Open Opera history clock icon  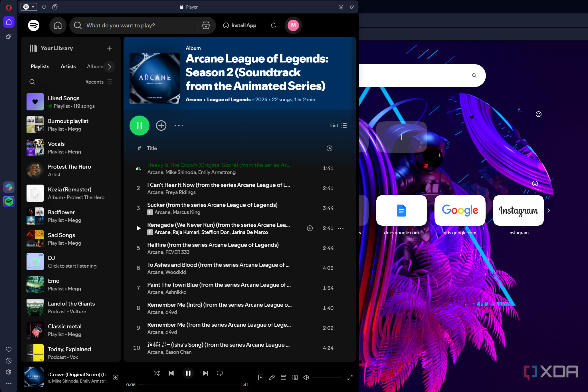9,361
